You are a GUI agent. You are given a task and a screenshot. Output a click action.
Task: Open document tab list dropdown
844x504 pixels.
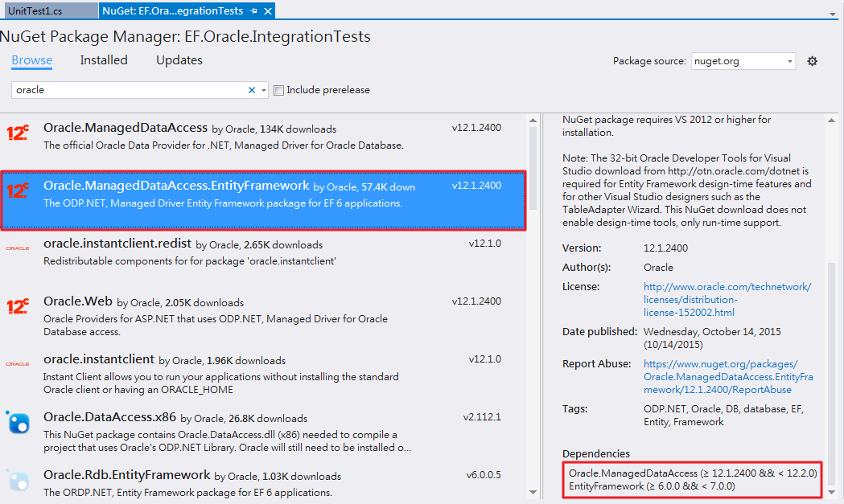[833, 14]
